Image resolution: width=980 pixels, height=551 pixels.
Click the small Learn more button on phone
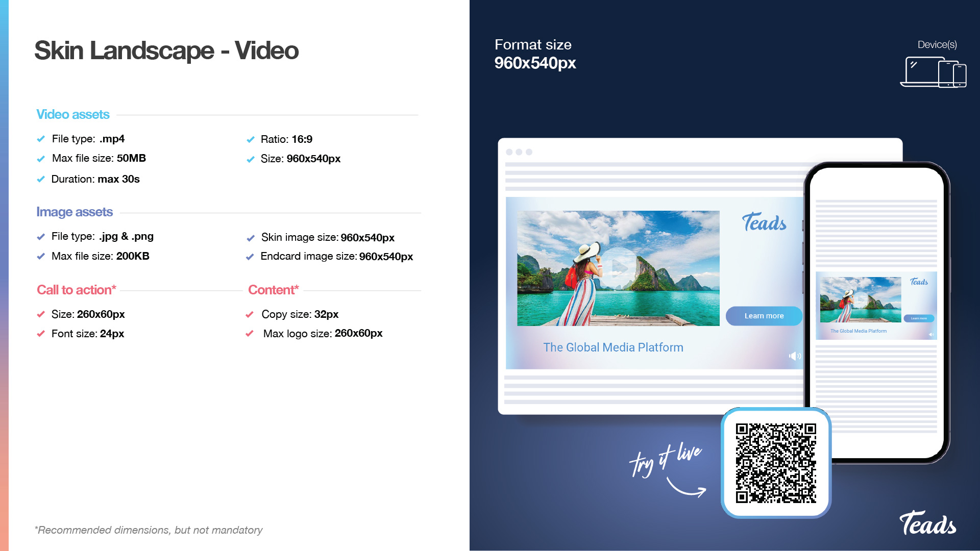919,318
